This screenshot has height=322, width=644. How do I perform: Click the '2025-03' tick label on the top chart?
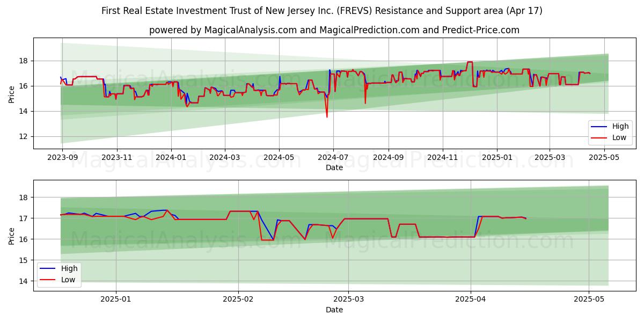coord(550,158)
